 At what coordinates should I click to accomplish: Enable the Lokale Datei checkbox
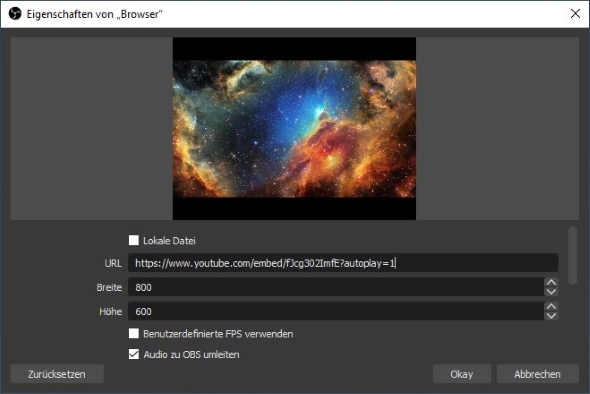pos(134,240)
